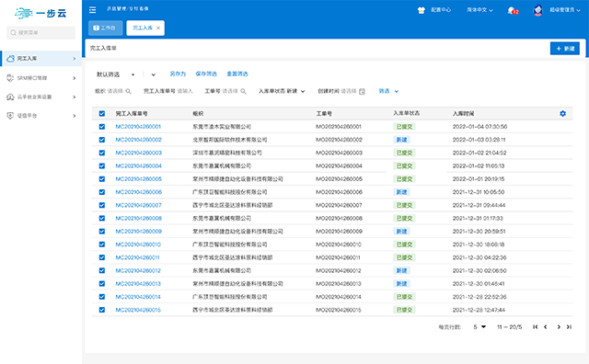Click the calendar icon in creation time filter
The image size is (589, 364).
coord(362,91)
